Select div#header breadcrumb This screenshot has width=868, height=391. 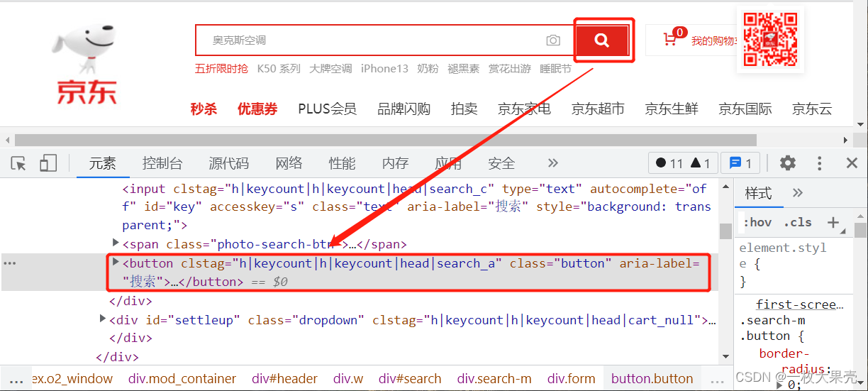284,378
